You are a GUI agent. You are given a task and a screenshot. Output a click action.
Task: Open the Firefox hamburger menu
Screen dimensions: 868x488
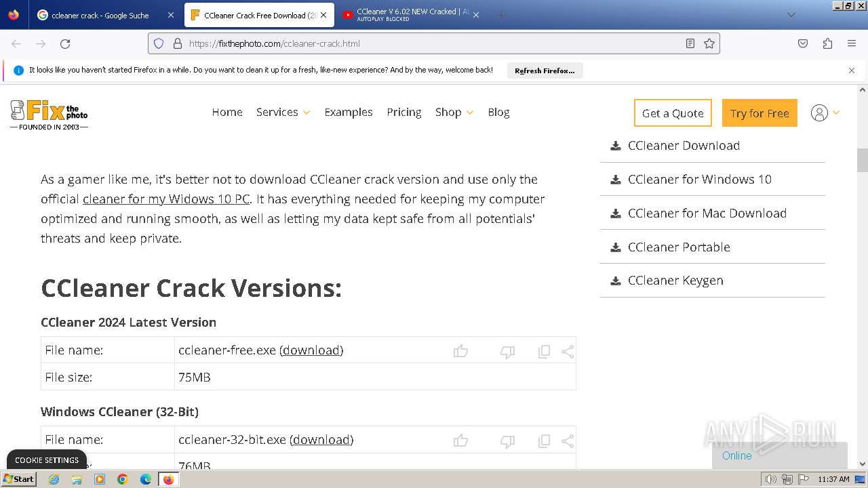point(852,43)
